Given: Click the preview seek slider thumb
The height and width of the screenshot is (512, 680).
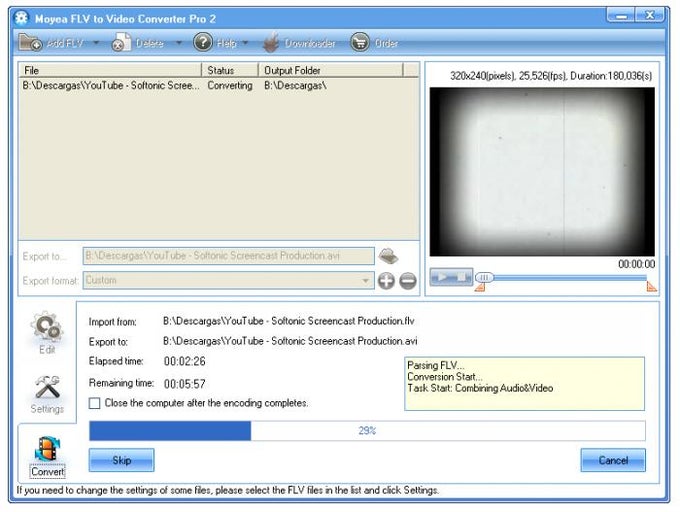Looking at the screenshot, I should point(484,277).
